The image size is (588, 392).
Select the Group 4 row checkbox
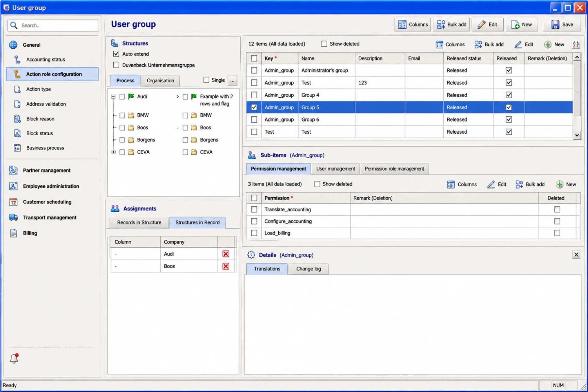click(254, 95)
